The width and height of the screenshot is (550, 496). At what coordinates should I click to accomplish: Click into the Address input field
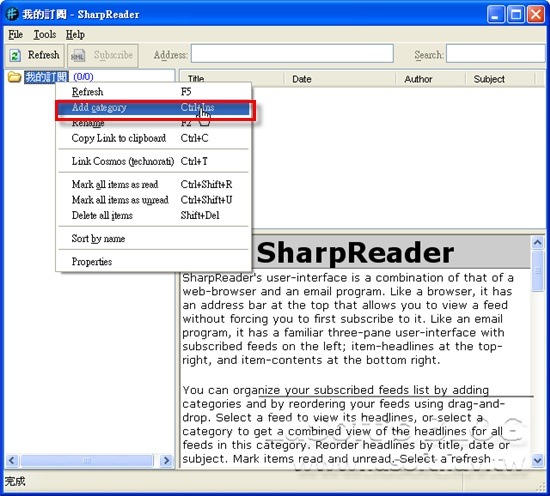click(292, 54)
